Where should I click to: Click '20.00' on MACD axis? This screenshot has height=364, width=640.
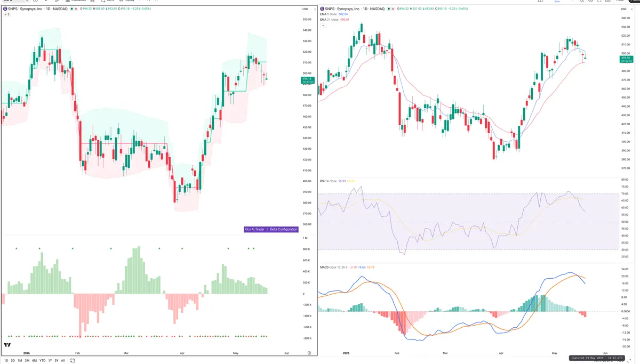pos(625,277)
